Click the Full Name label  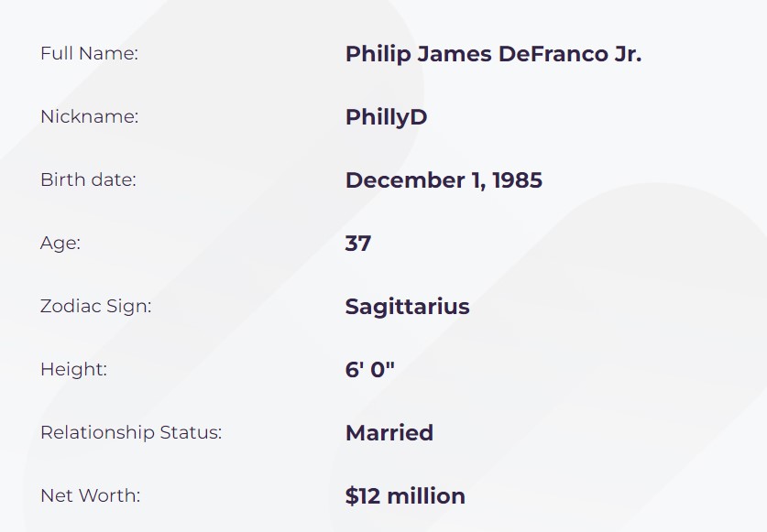pyautogui.click(x=89, y=53)
